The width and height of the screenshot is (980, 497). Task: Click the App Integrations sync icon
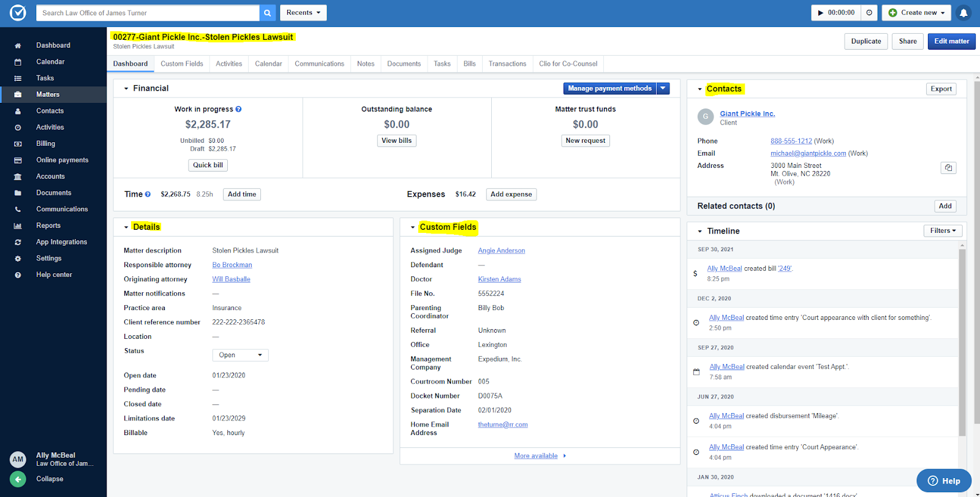[x=18, y=242]
